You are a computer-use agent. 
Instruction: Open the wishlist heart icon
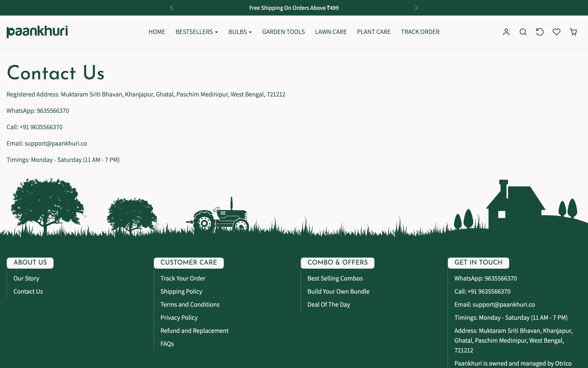point(557,32)
